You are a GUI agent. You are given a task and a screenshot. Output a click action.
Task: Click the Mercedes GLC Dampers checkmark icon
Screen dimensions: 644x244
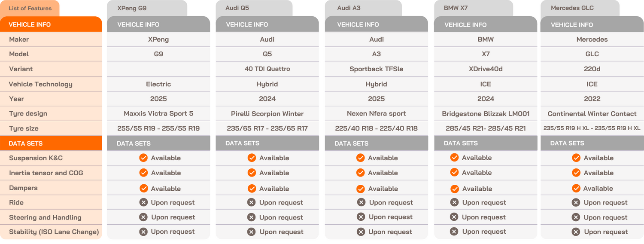point(576,188)
